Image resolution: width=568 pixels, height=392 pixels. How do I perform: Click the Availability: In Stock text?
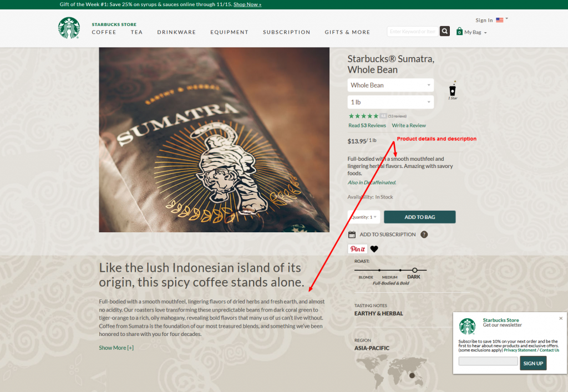point(370,197)
